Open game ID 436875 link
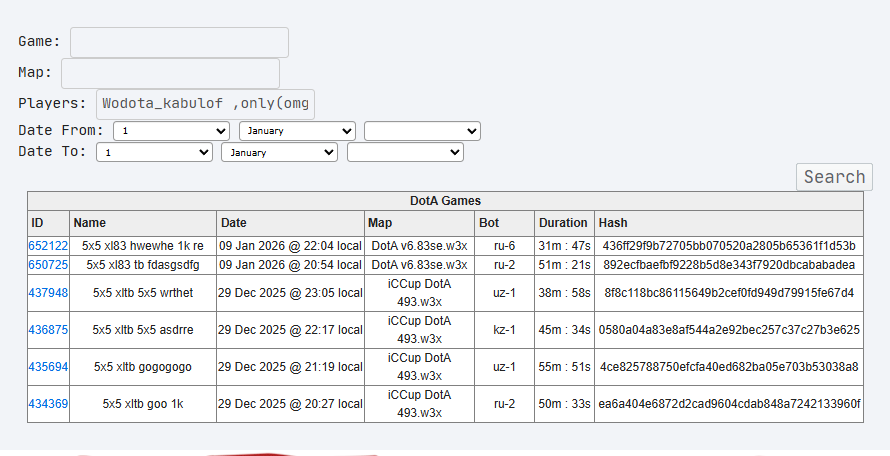Image resolution: width=890 pixels, height=456 pixels. (48, 330)
